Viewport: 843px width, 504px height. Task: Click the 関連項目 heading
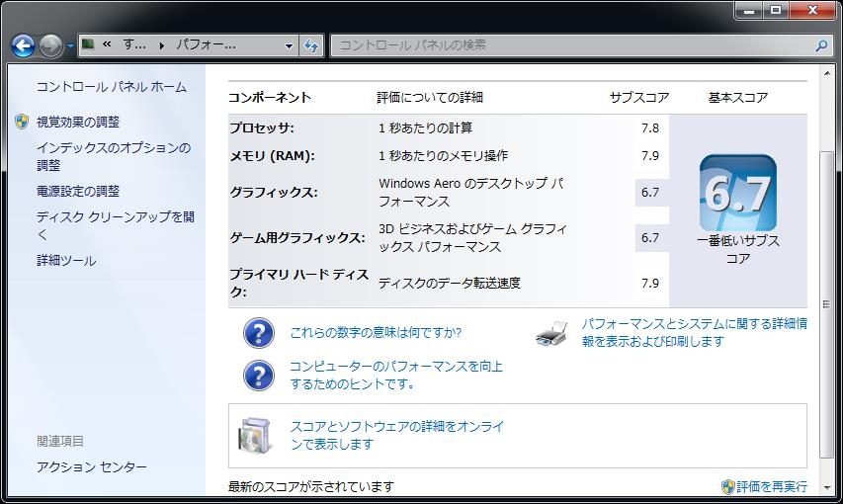point(60,441)
